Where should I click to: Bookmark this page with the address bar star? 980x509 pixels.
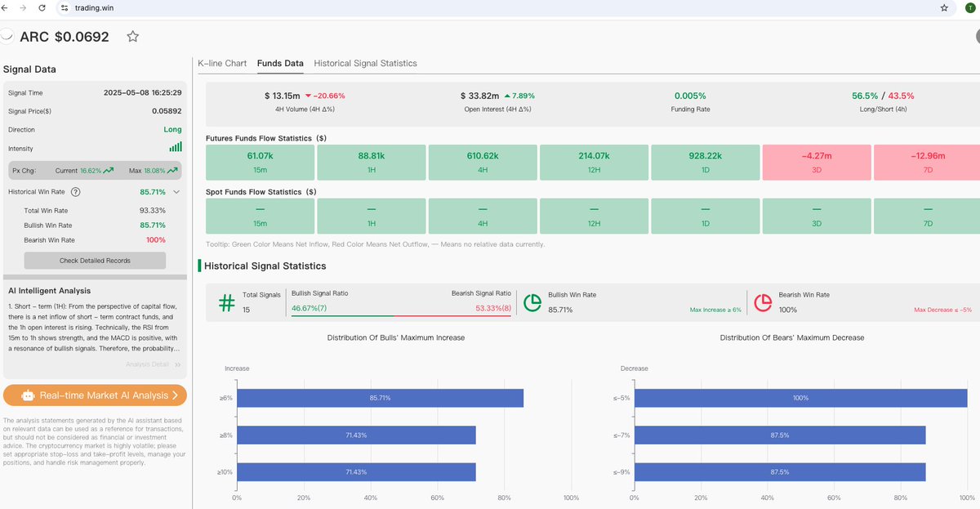944,7
